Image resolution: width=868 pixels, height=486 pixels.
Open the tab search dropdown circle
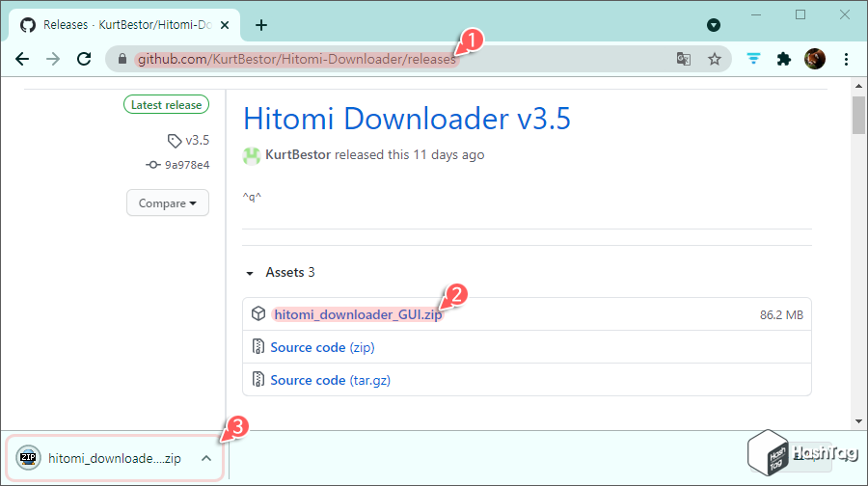pyautogui.click(x=714, y=25)
